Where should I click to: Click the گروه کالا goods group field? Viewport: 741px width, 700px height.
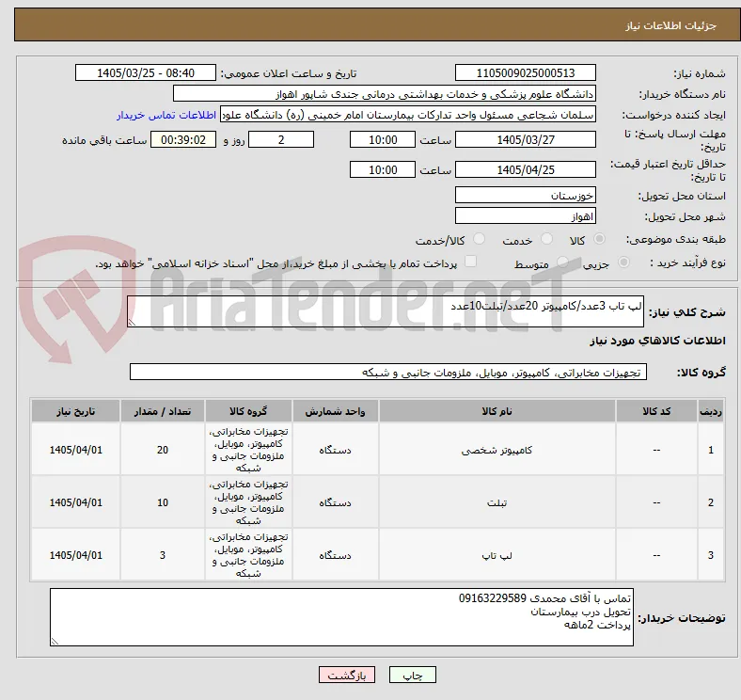point(388,372)
